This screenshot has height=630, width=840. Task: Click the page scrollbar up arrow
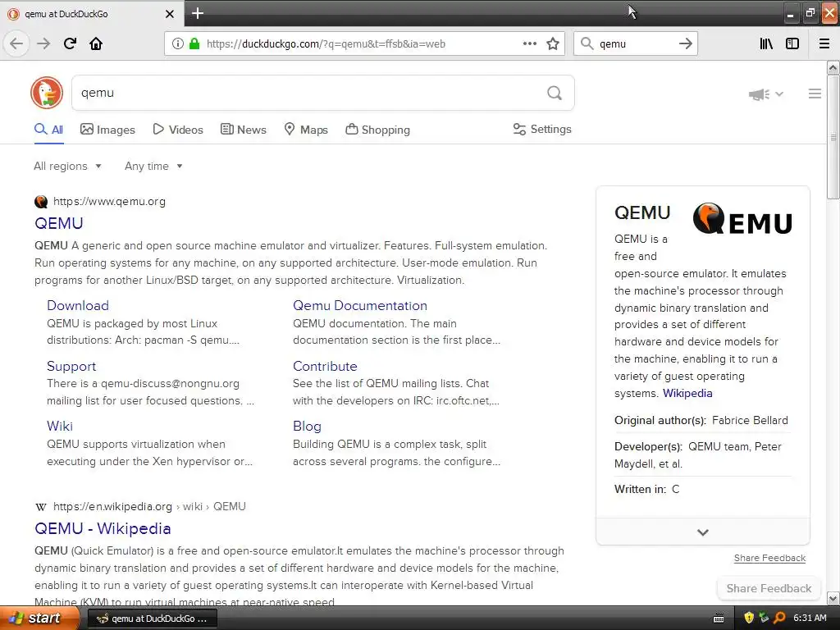click(833, 67)
